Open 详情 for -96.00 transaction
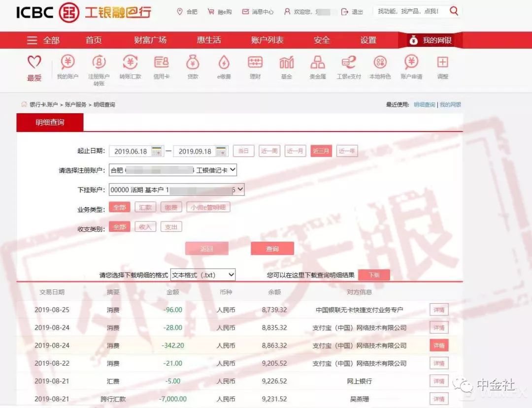Image resolution: width=532 pixels, height=408 pixels. tap(439, 310)
